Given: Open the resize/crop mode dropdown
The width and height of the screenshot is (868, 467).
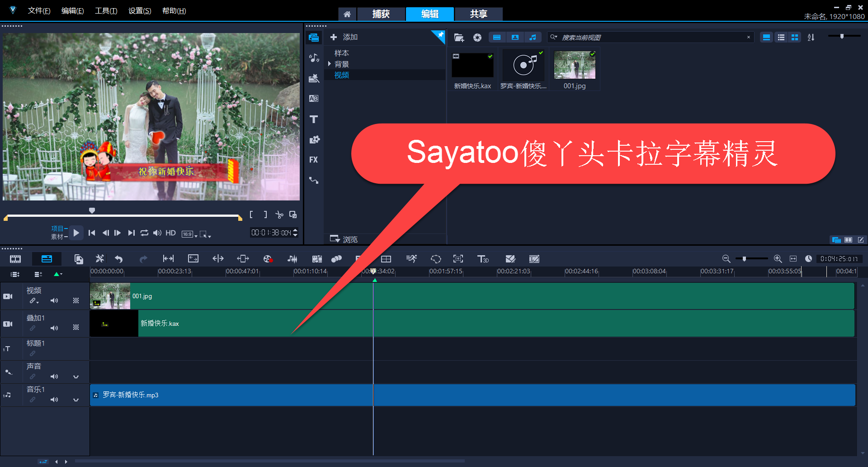Looking at the screenshot, I should tap(206, 234).
